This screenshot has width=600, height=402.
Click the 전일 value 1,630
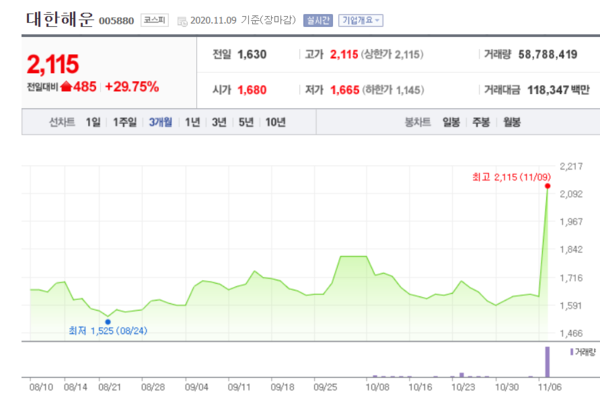click(252, 55)
